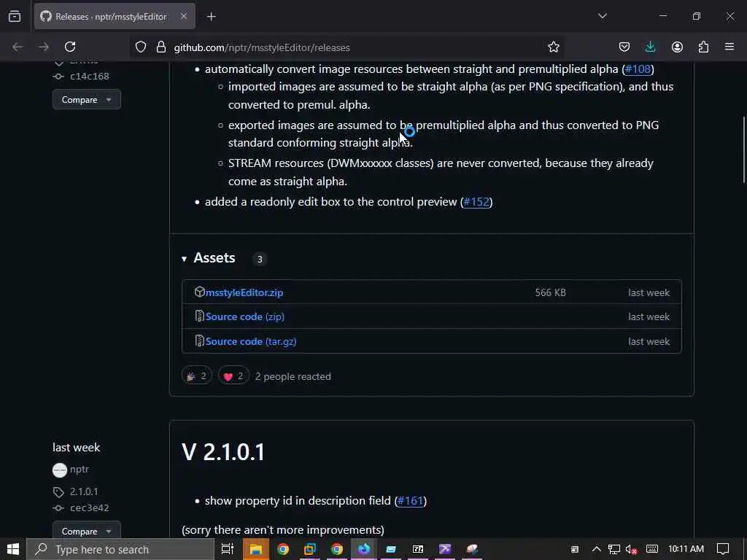Click the forward navigation arrow

[44, 47]
